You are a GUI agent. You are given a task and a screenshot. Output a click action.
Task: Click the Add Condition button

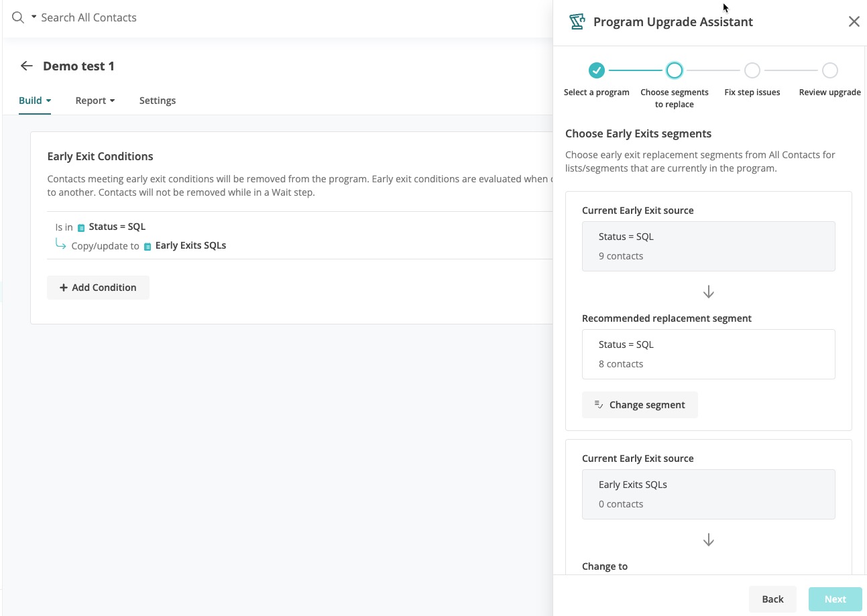click(x=98, y=288)
